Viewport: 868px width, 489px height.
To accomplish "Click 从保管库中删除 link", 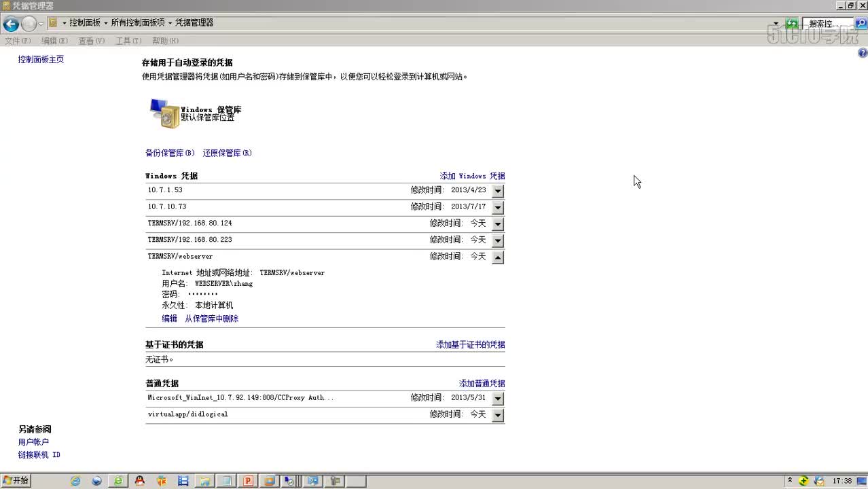I will coord(211,319).
